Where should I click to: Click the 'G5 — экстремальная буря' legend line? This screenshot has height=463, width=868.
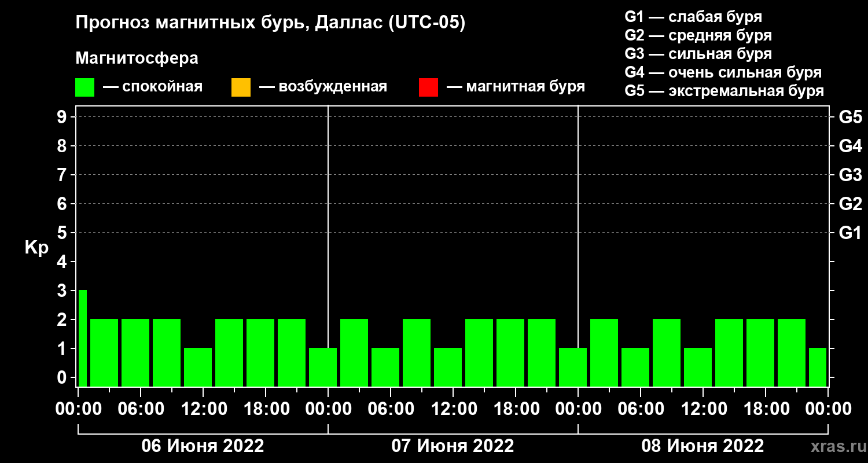(724, 91)
